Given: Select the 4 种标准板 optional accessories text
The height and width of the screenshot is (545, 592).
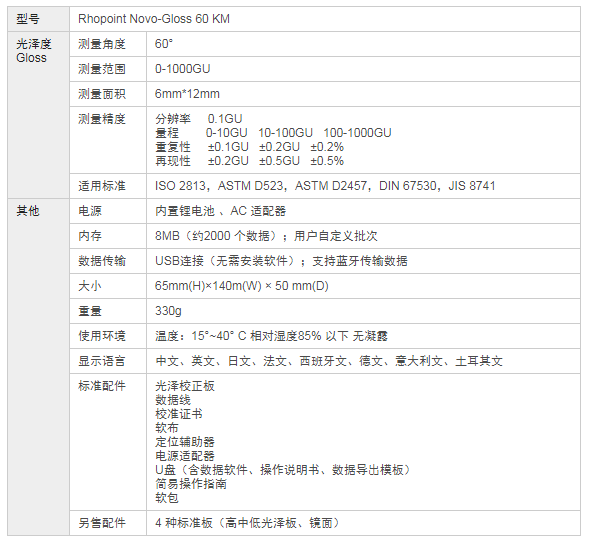Looking at the screenshot, I should (248, 523).
